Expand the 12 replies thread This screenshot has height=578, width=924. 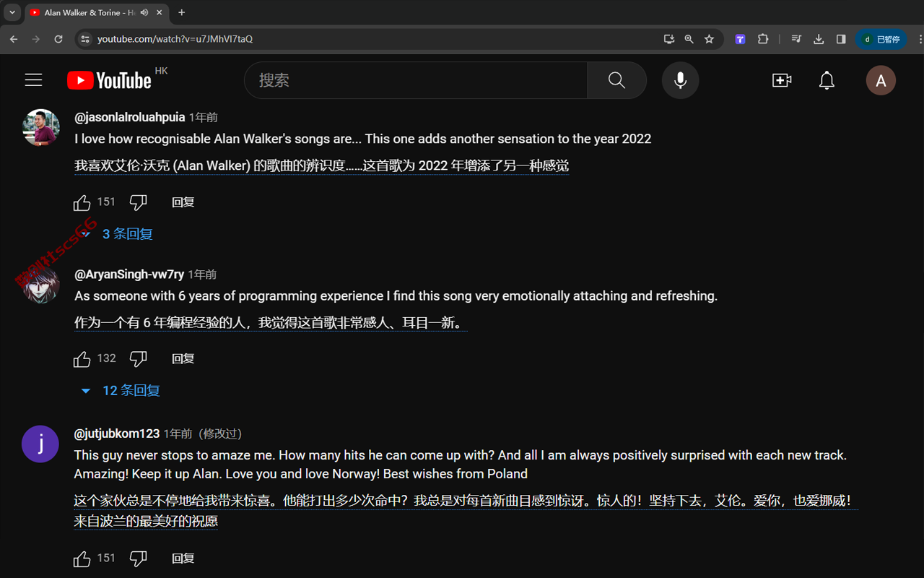[x=121, y=391]
